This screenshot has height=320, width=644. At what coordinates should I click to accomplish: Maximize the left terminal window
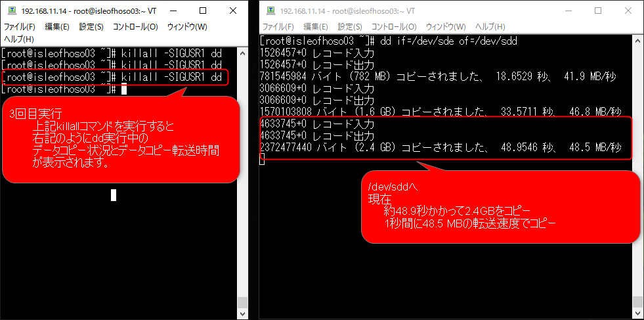coord(203,11)
